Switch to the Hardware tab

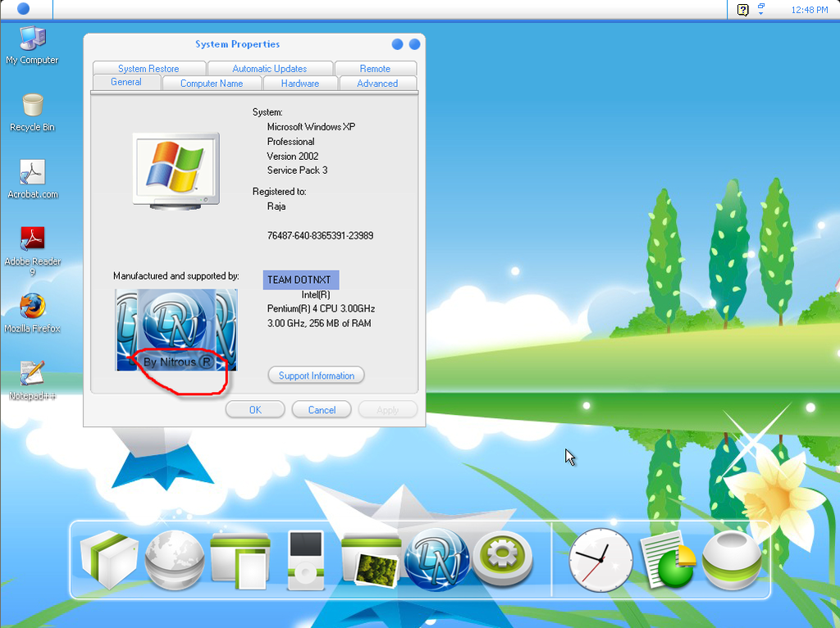[300, 84]
